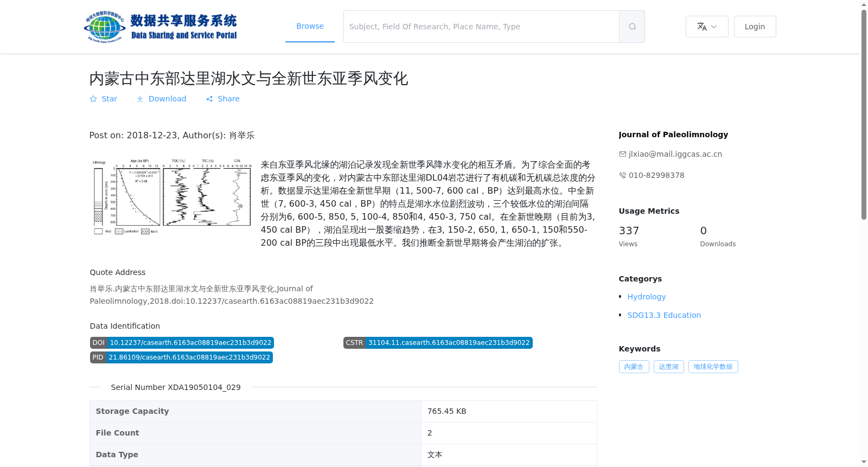This screenshot has width=868, height=467.
Task: Click the 337 Views metric
Action: (629, 236)
